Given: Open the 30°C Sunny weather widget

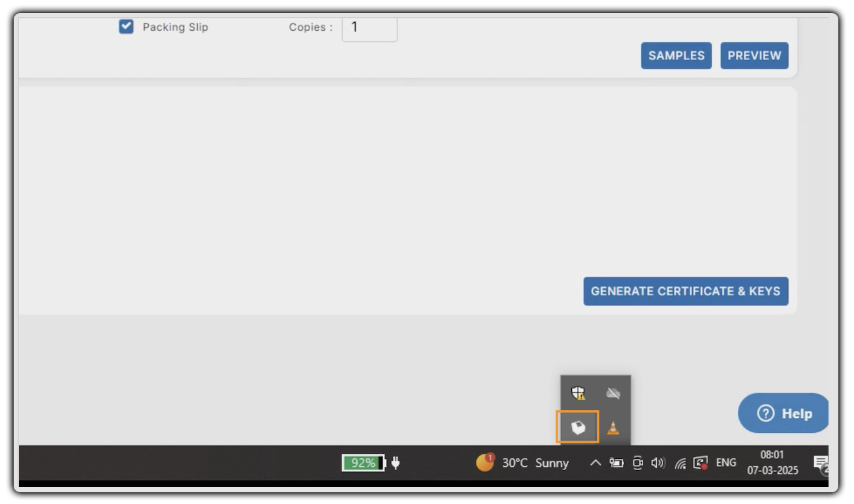Looking at the screenshot, I should coord(522,462).
